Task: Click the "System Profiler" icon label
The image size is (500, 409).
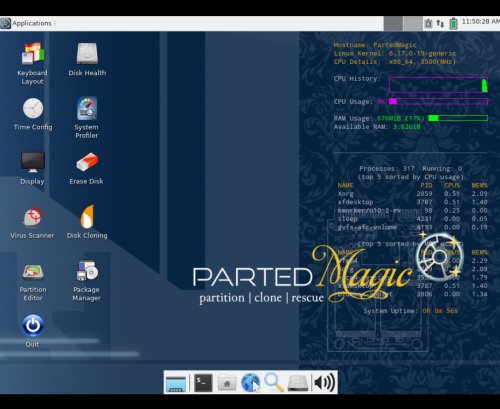Action: pyautogui.click(x=86, y=131)
